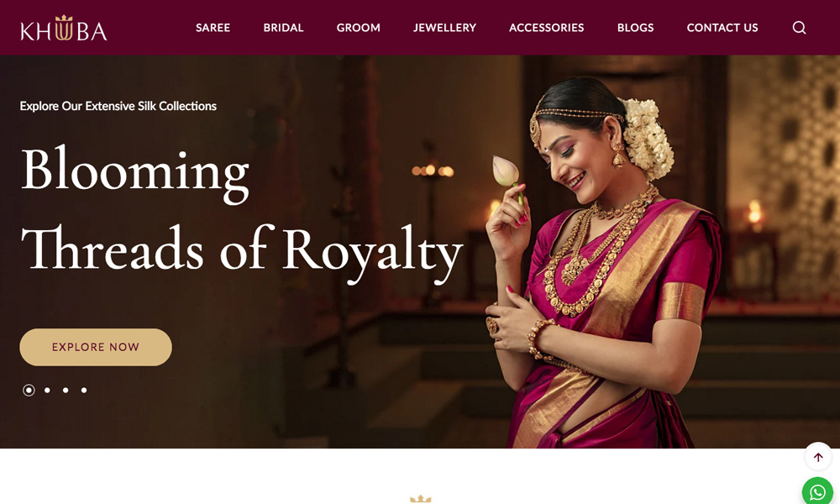Open the search magnifier icon

(799, 28)
